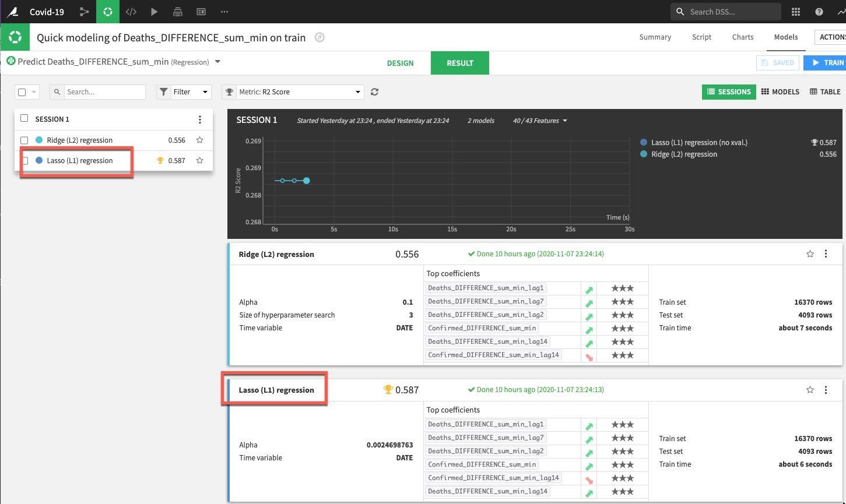This screenshot has height=504, width=846.
Task: Open the code notebooks icon
Action: pyautogui.click(x=131, y=12)
